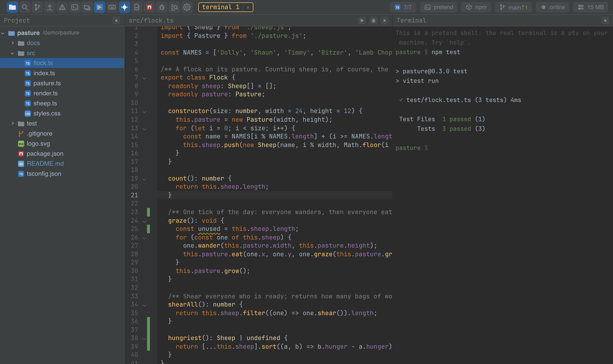Open index.ts in the project tree
Screen dimensions: 613x364
tap(62, 73)
